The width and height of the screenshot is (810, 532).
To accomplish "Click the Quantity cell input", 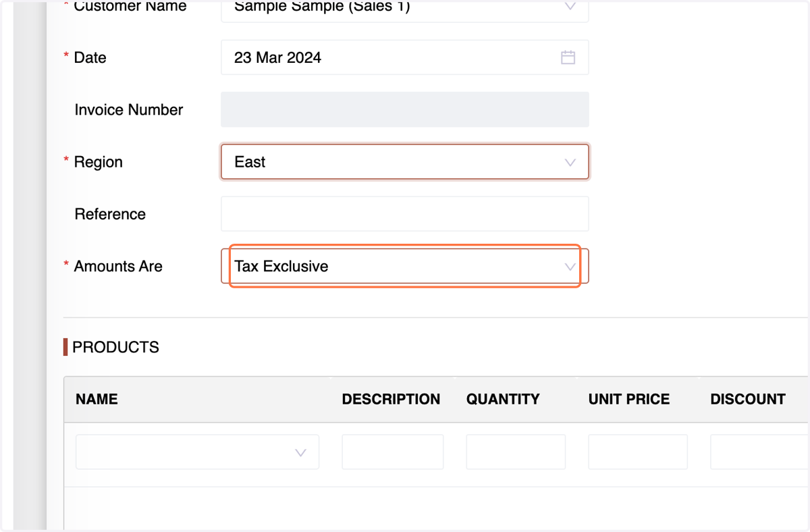I will tap(516, 452).
